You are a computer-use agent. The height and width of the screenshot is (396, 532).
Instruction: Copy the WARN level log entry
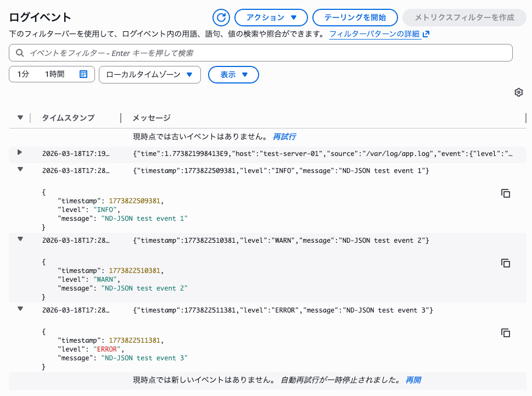[x=505, y=263]
